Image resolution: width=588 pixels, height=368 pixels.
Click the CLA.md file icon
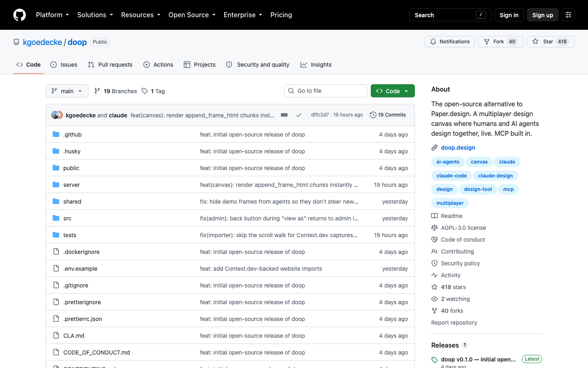tap(56, 335)
